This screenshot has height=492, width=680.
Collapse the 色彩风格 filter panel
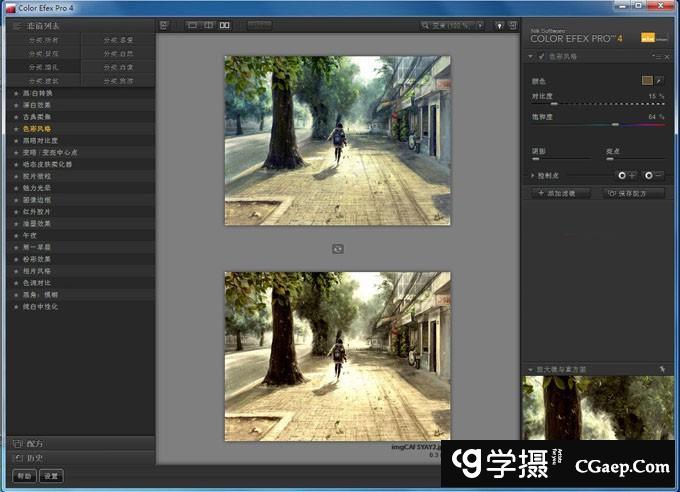[531, 58]
